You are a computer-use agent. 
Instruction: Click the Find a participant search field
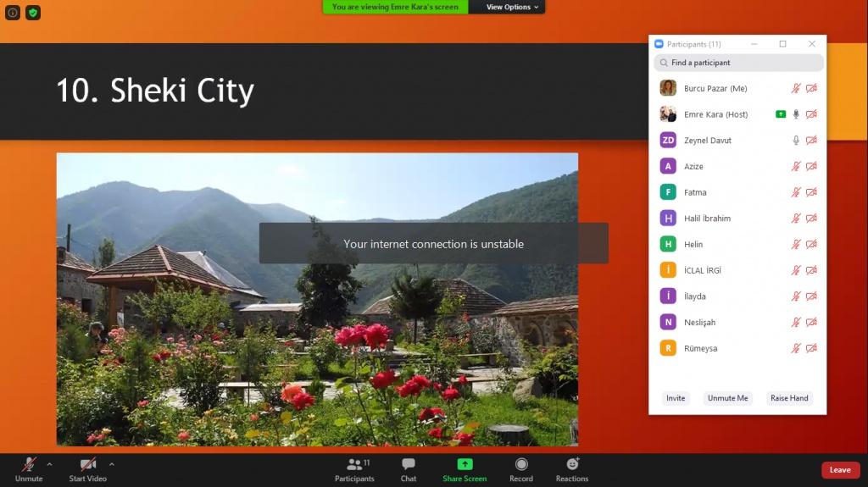click(738, 63)
